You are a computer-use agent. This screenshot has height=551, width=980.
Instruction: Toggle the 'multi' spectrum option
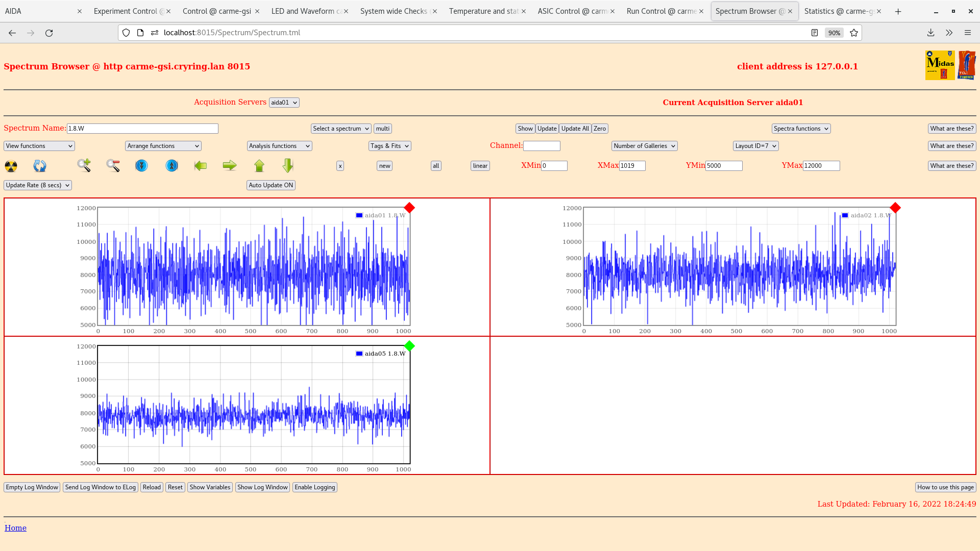[382, 128]
